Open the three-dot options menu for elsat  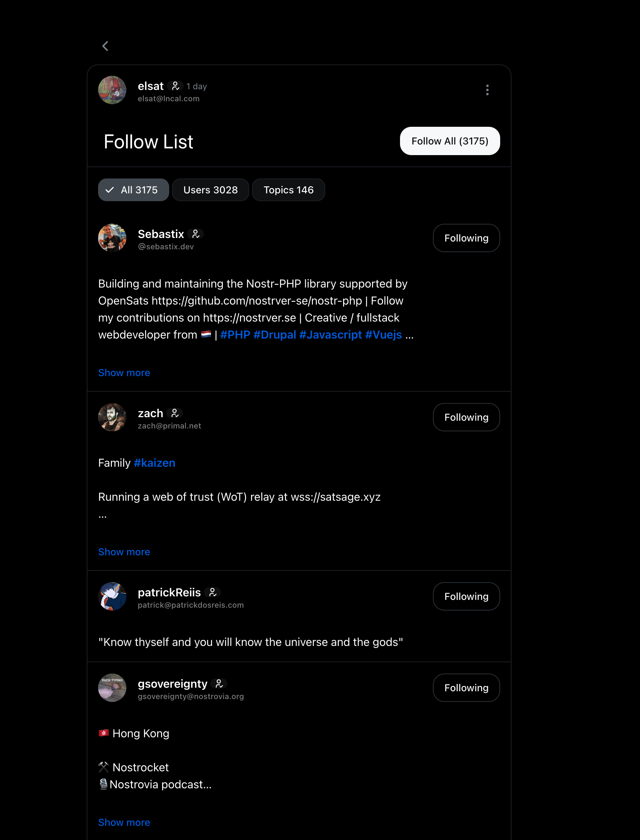(487, 90)
